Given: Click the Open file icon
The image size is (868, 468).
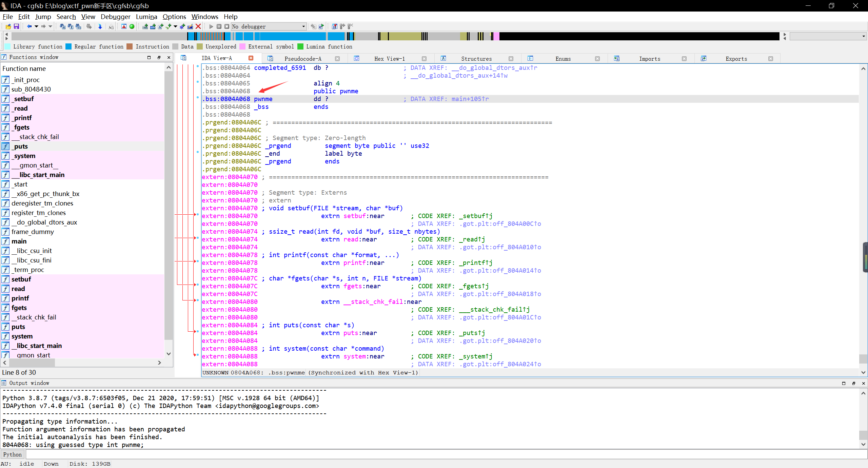Looking at the screenshot, I should (8, 26).
